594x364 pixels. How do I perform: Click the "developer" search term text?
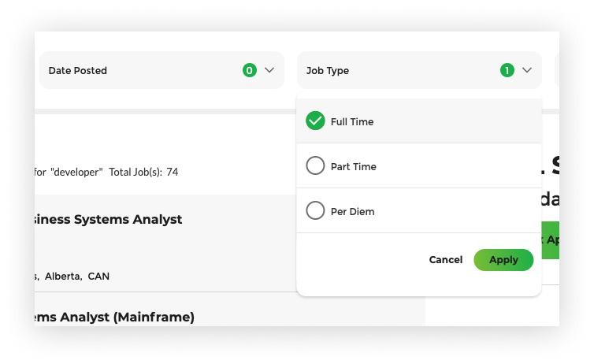click(x=76, y=172)
